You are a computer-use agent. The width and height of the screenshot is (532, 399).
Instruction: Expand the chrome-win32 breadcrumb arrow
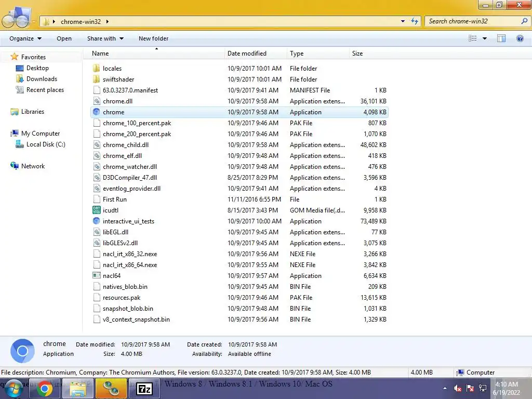107,21
